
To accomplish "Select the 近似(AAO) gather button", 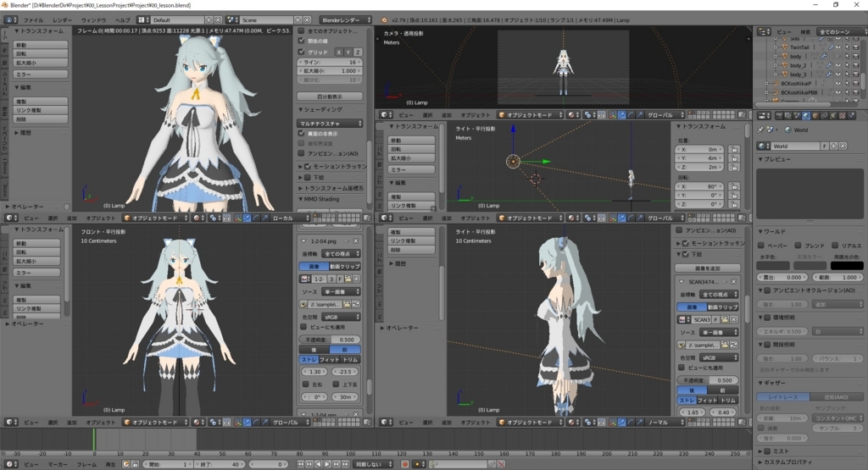I will pos(836,396).
